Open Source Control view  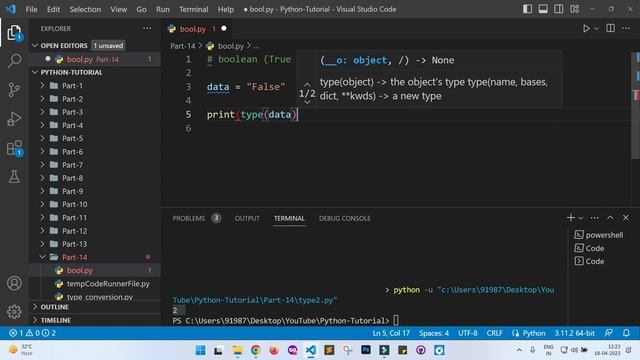coord(14,89)
